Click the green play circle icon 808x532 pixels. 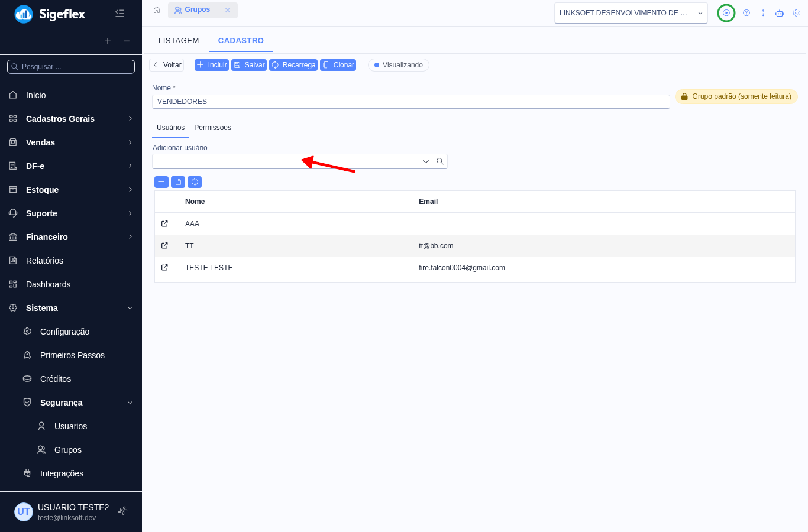726,13
